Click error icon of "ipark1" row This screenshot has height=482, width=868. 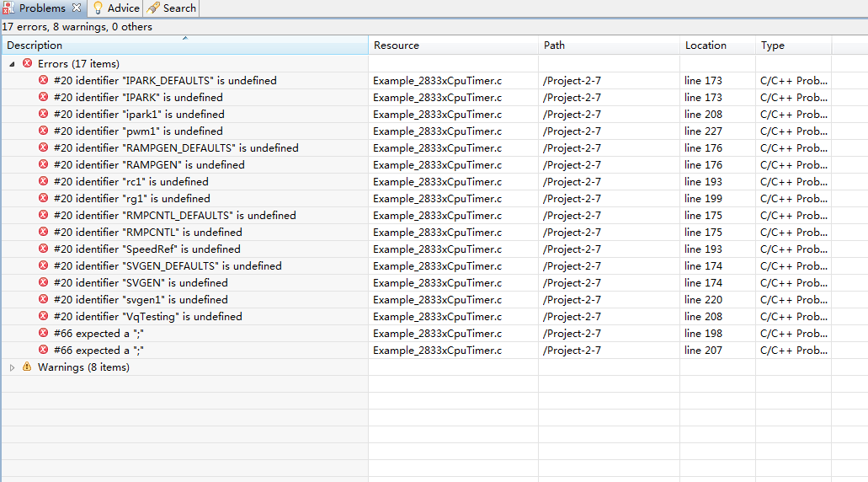coord(43,114)
